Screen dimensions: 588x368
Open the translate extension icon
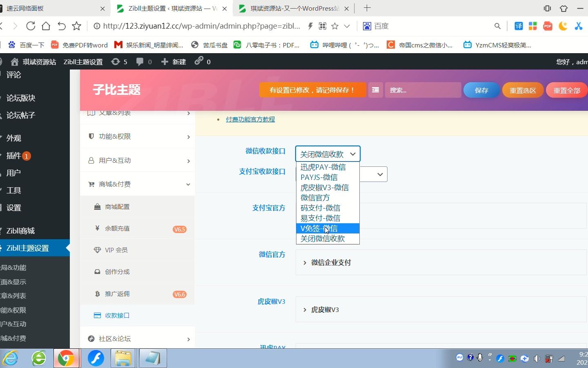(519, 26)
